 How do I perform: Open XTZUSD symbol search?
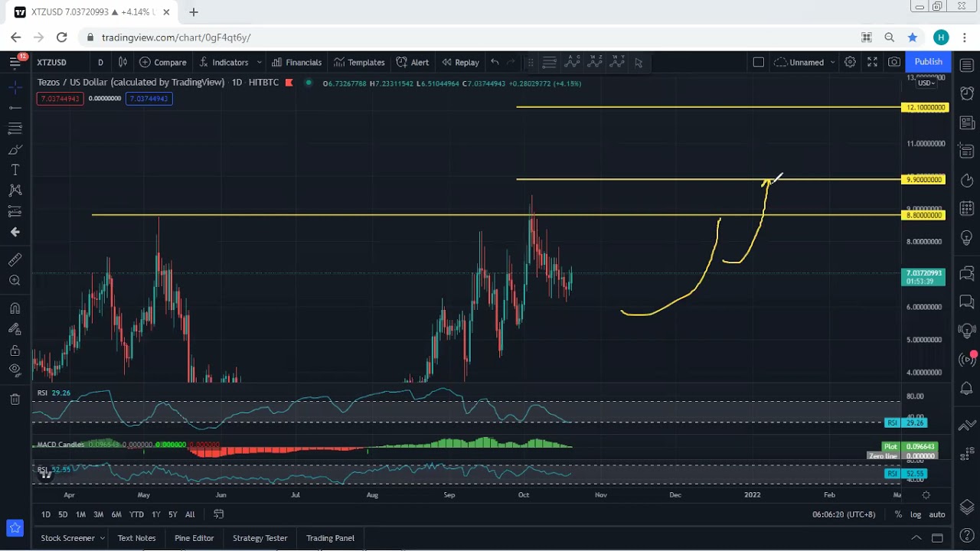pos(52,63)
